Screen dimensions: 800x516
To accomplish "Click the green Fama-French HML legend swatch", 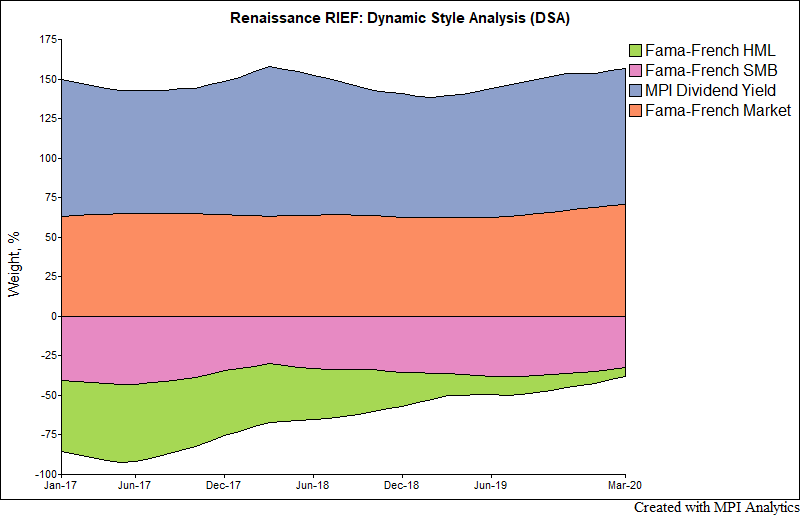I will pyautogui.click(x=635, y=51).
